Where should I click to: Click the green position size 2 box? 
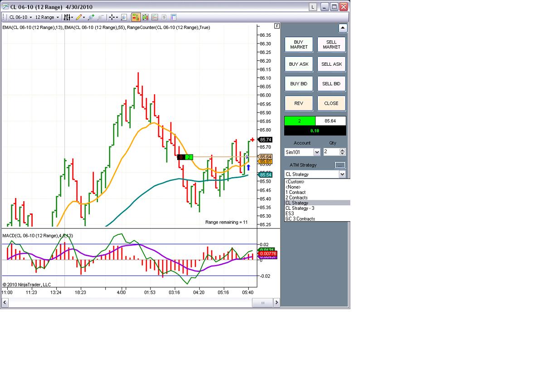coord(300,121)
